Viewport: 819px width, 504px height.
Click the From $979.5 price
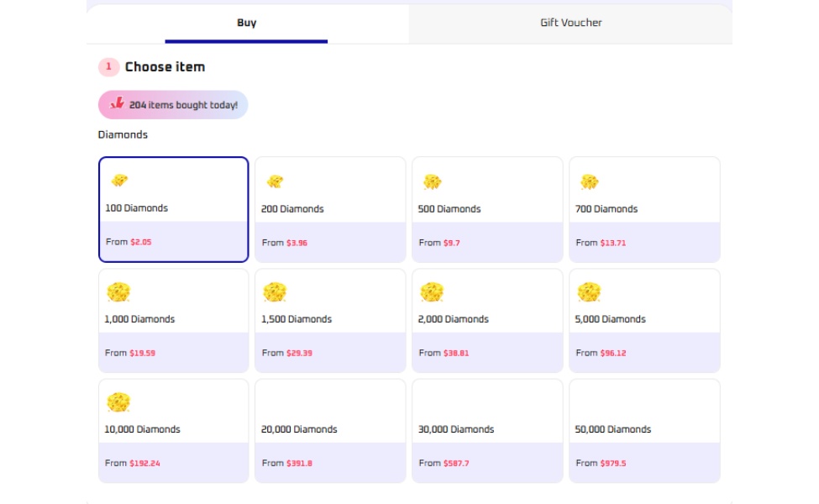pyautogui.click(x=601, y=464)
